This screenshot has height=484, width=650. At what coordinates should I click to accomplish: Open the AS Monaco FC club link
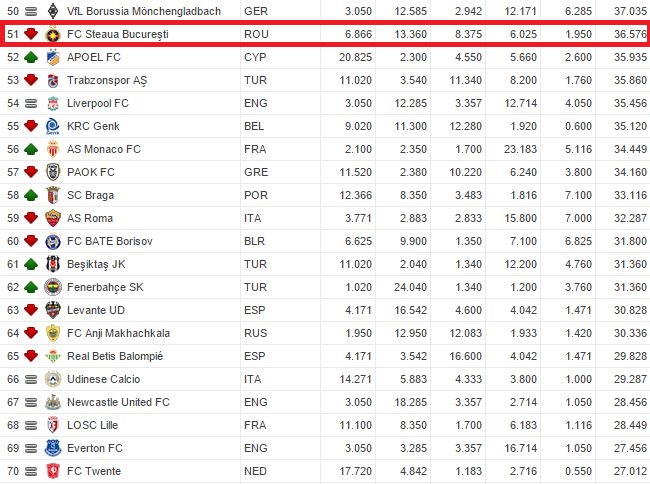(x=105, y=149)
